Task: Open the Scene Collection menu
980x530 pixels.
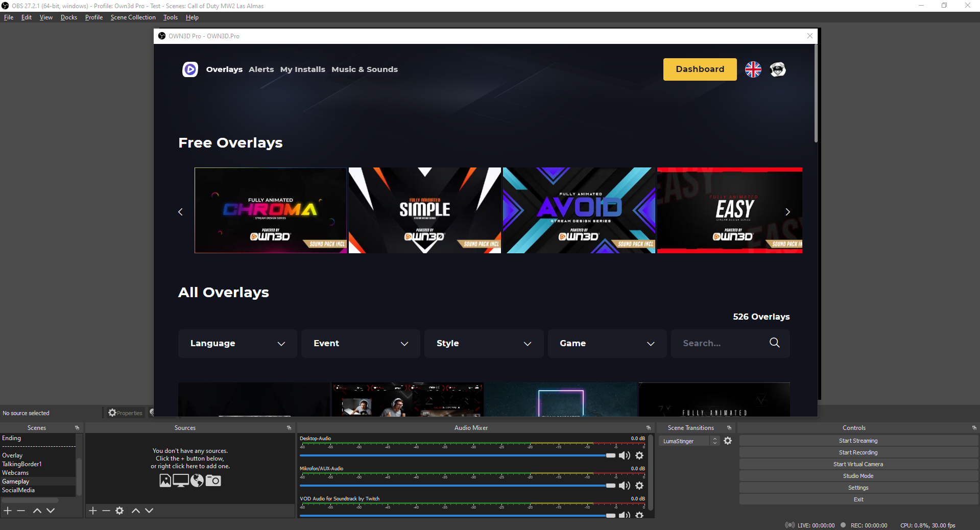Action: (x=133, y=17)
